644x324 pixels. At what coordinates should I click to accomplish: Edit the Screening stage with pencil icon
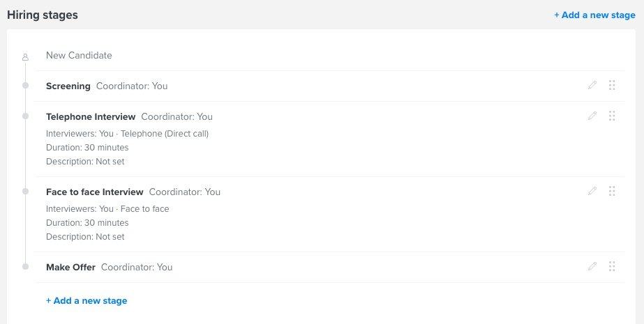[592, 86]
